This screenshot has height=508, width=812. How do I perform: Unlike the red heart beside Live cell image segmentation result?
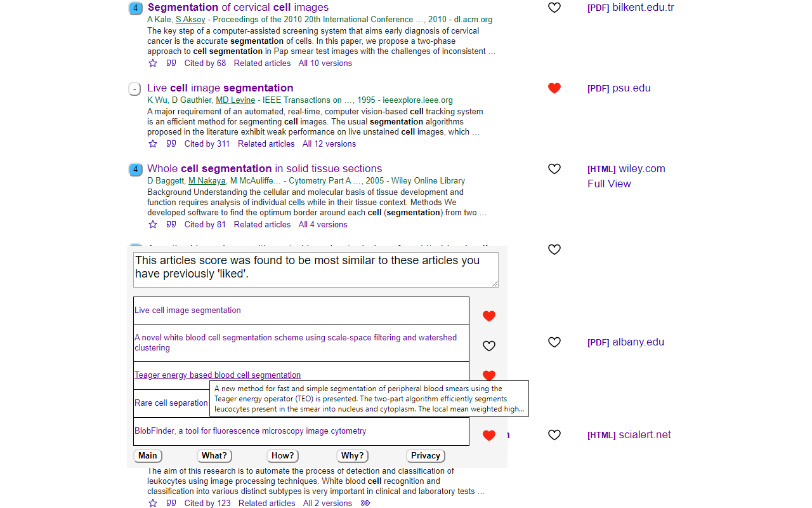coord(554,88)
